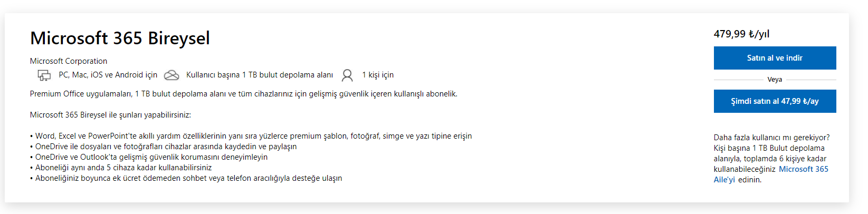The height and width of the screenshot is (214, 868).
Task: Click 'Daha fazla kullanıcı mı gerekiyor?' text
Action: tap(771, 138)
